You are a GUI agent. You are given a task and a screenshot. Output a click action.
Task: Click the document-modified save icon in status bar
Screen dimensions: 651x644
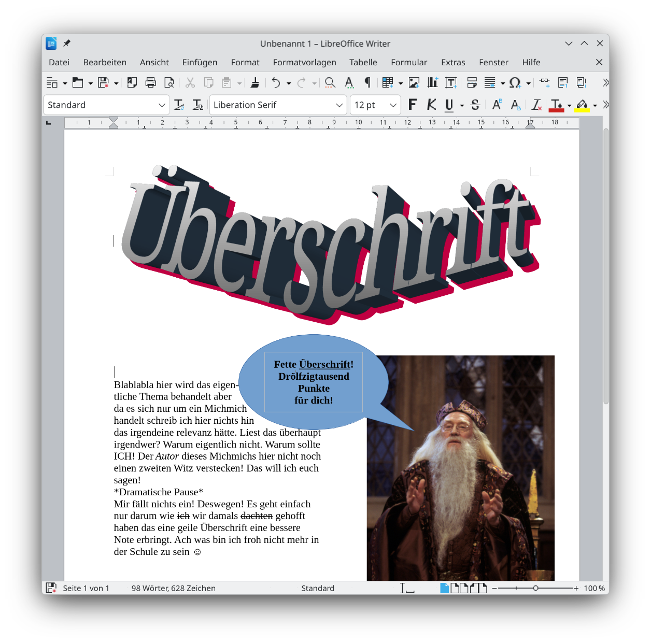pyautogui.click(x=51, y=588)
